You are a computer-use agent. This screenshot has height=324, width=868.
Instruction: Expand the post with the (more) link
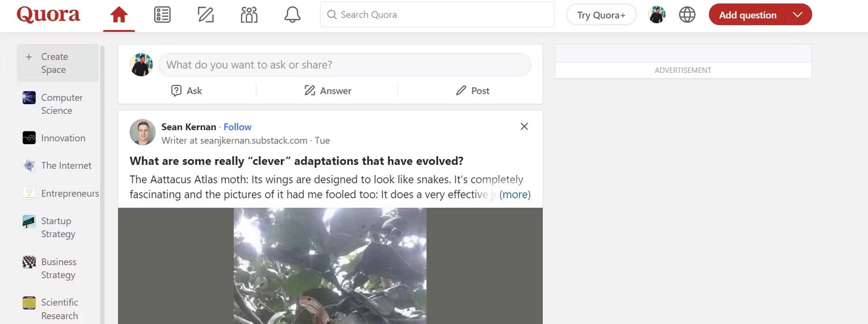[x=514, y=194]
